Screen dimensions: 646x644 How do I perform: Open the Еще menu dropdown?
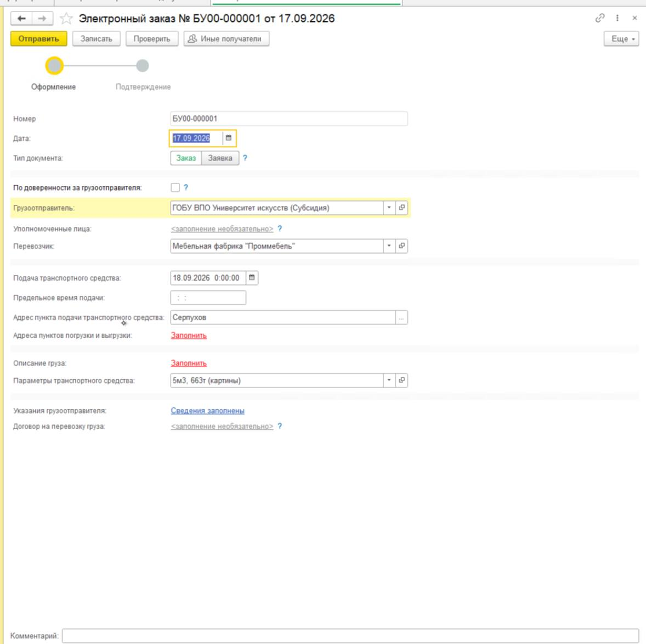[x=621, y=39]
